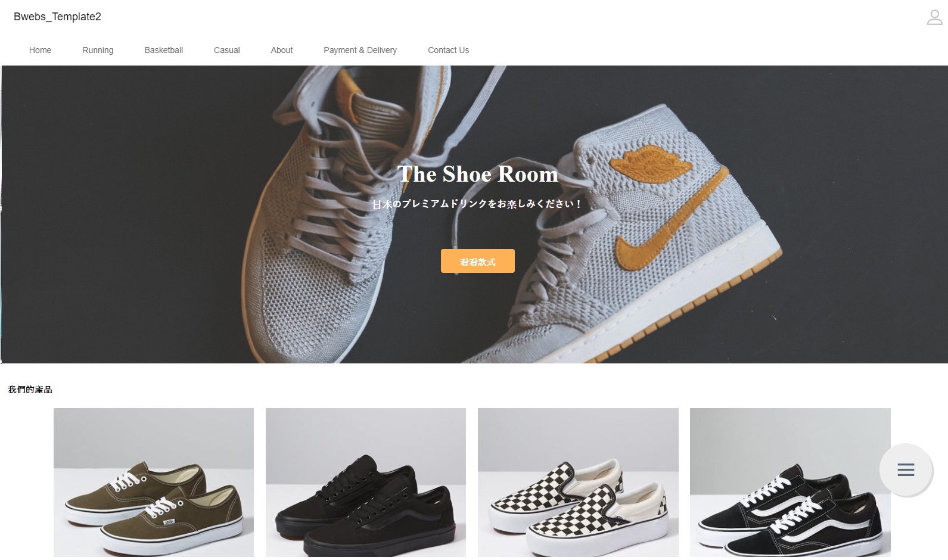Click the orange 看看款式 button
948x560 pixels.
477,261
